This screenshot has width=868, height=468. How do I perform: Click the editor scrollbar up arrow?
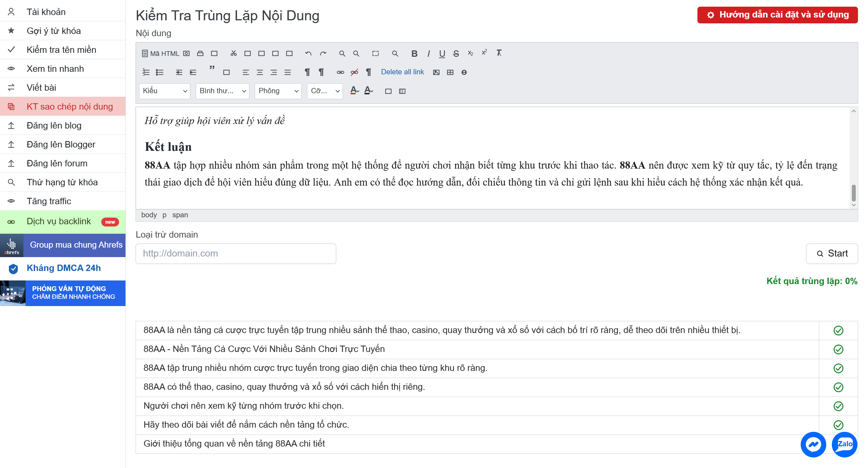[x=854, y=111]
